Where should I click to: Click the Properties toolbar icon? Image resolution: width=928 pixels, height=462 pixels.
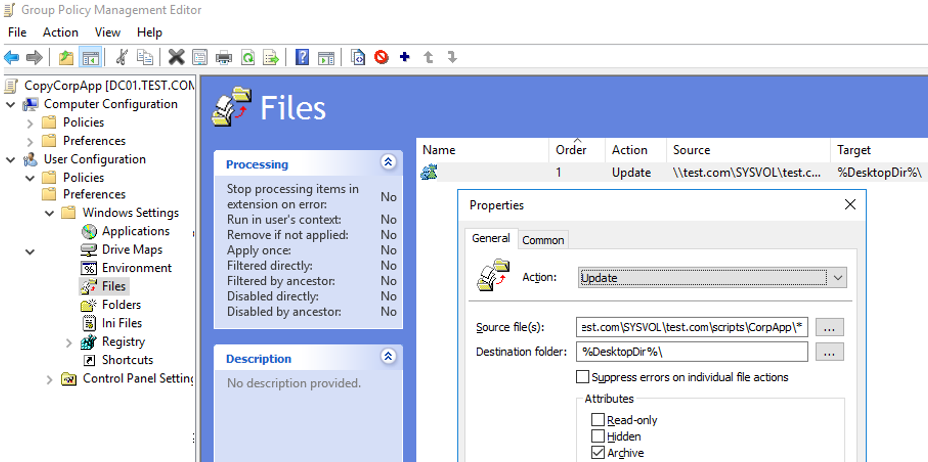(200, 57)
